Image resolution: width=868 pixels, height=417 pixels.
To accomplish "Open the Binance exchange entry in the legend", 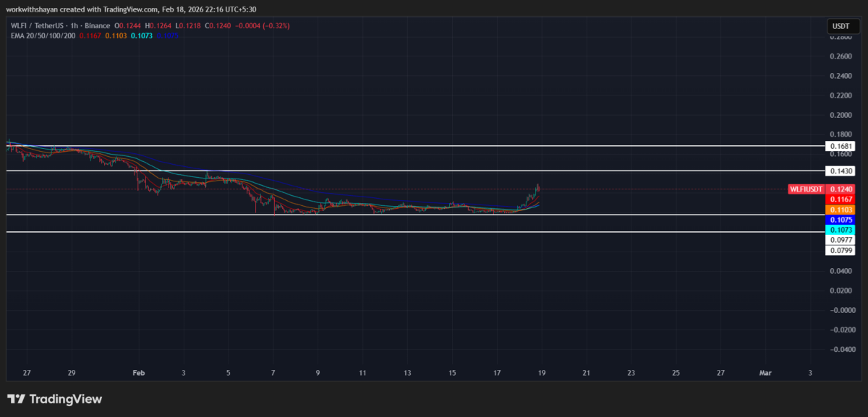I will click(97, 25).
